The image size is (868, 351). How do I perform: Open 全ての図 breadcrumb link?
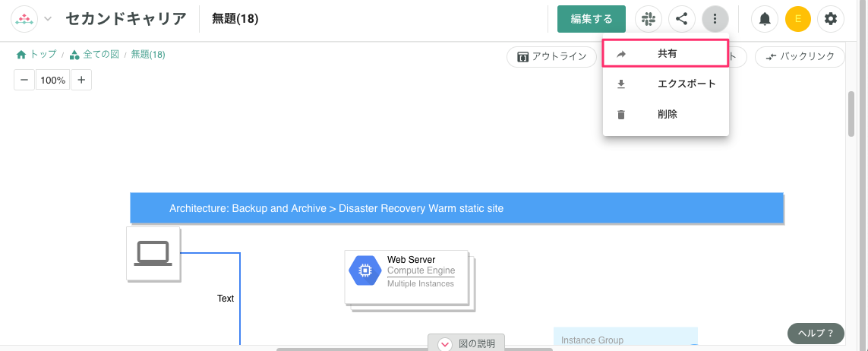[95, 54]
